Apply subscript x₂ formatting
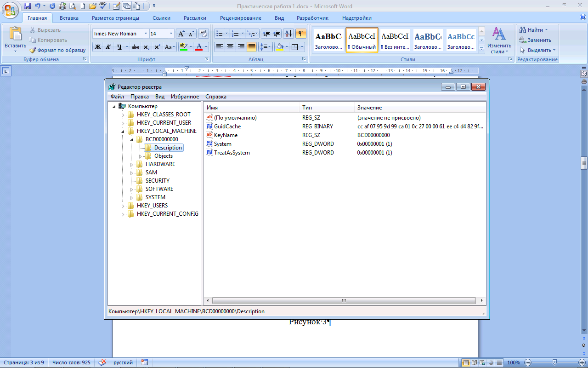 (146, 47)
